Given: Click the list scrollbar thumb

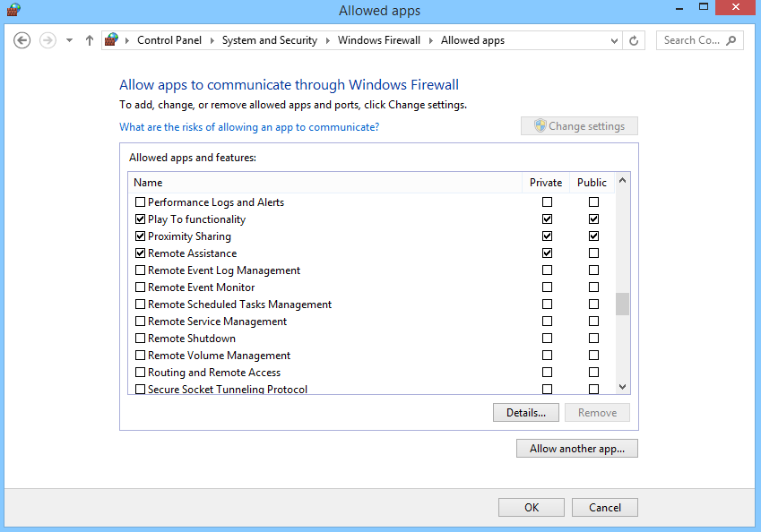Looking at the screenshot, I should [622, 305].
